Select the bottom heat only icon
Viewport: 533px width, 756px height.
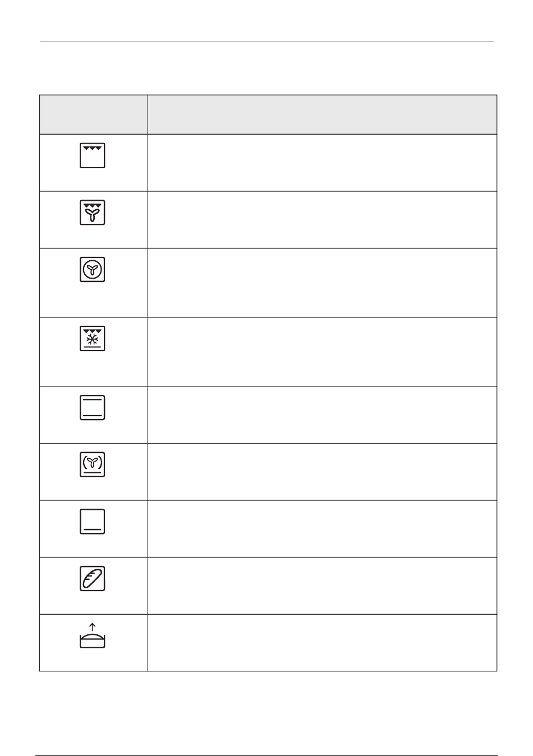tap(93, 522)
